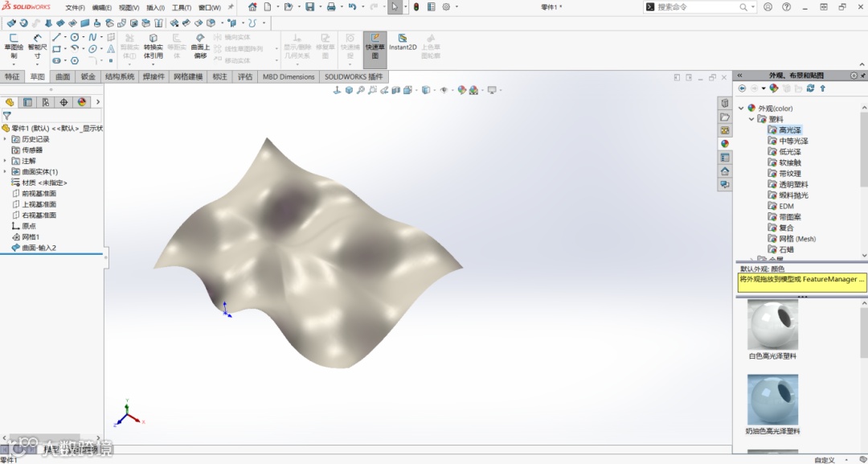Open the 转换实体引用 dropdown arrow
Image resolution: width=868 pixels, height=464 pixels.
154,64
